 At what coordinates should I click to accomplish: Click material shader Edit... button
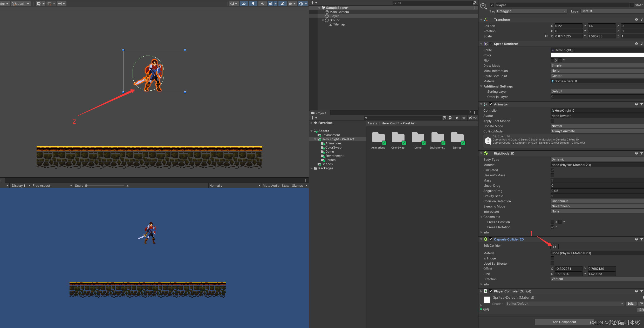631,304
